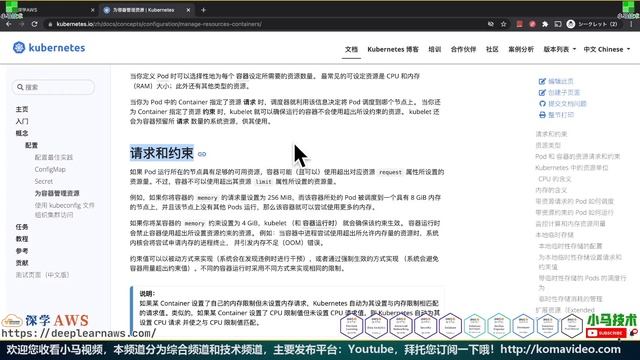Click the anchor link icon beside 请求和约束
The height and width of the screenshot is (360, 640).
pos(202,154)
